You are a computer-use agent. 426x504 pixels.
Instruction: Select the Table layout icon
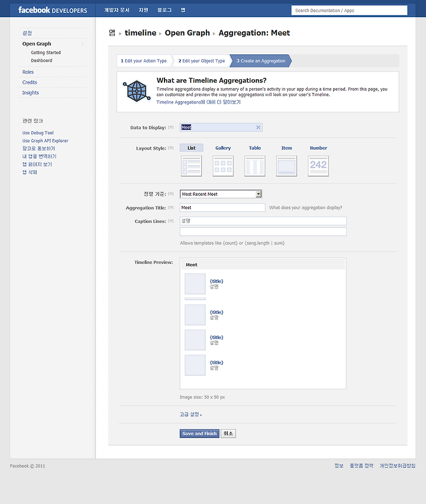tap(255, 166)
